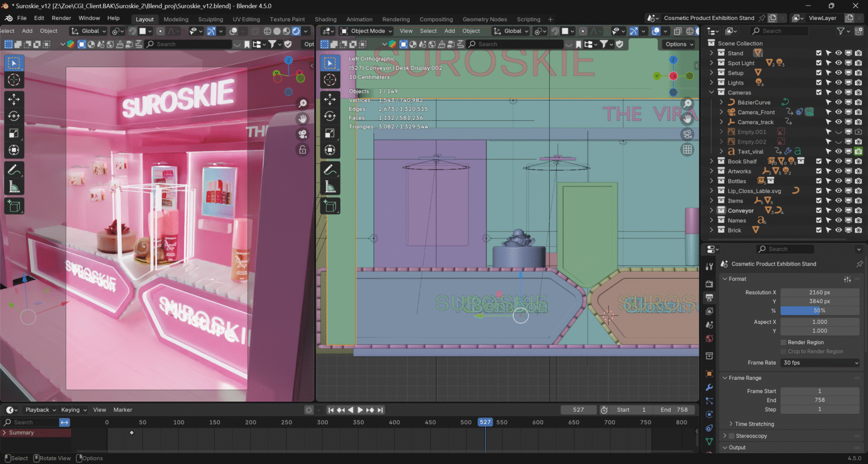868x464 pixels.
Task: Expand the Time Stretching panel
Action: click(754, 424)
